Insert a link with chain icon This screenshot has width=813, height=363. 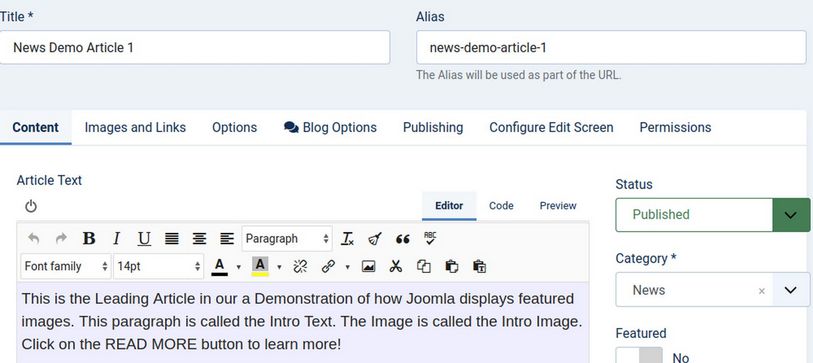pos(328,267)
